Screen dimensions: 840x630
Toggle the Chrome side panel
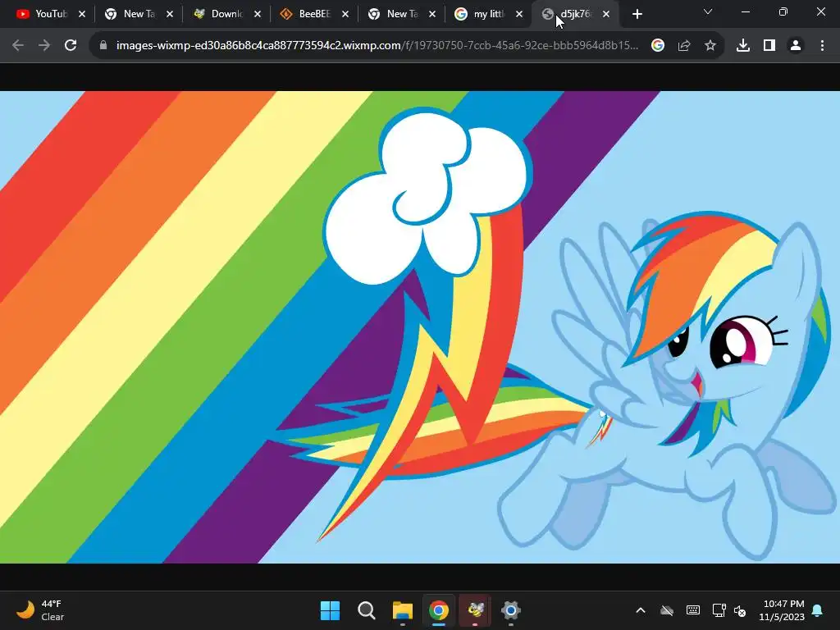tap(769, 46)
